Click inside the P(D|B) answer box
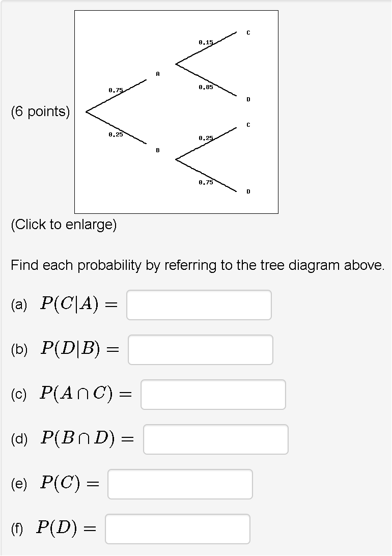This screenshot has height=556, width=392. [x=201, y=349]
